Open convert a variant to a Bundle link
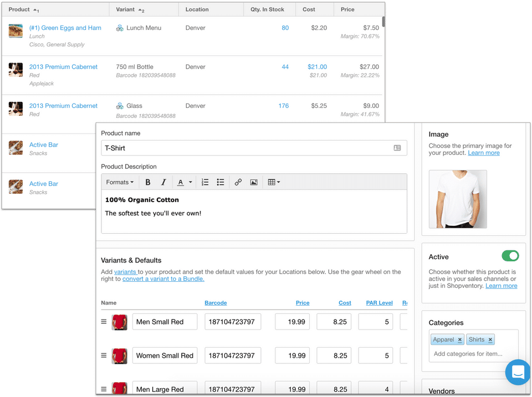The image size is (532, 397). pos(163,279)
